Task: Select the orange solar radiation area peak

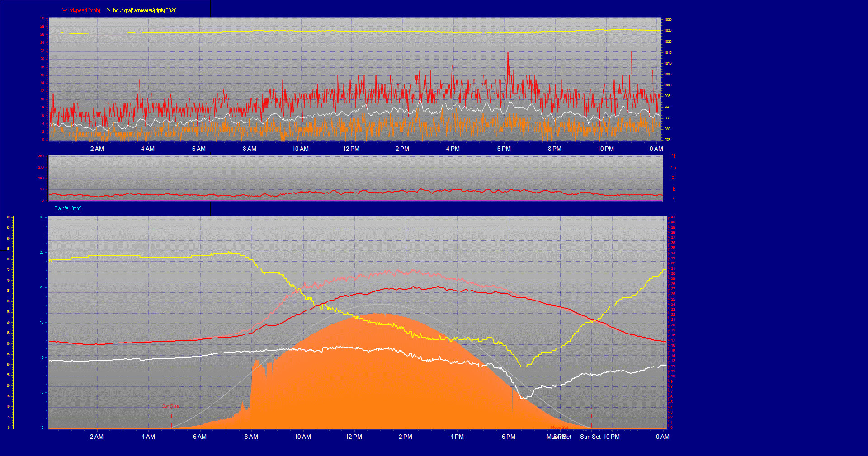Action: 379,314
